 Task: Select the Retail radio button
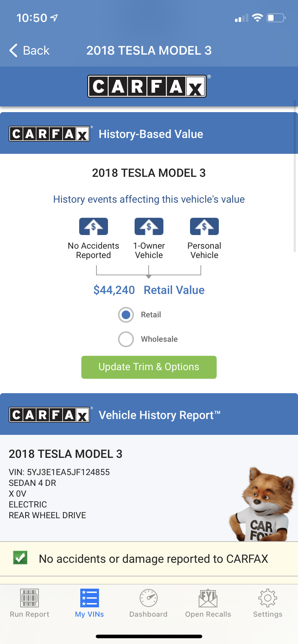126,315
